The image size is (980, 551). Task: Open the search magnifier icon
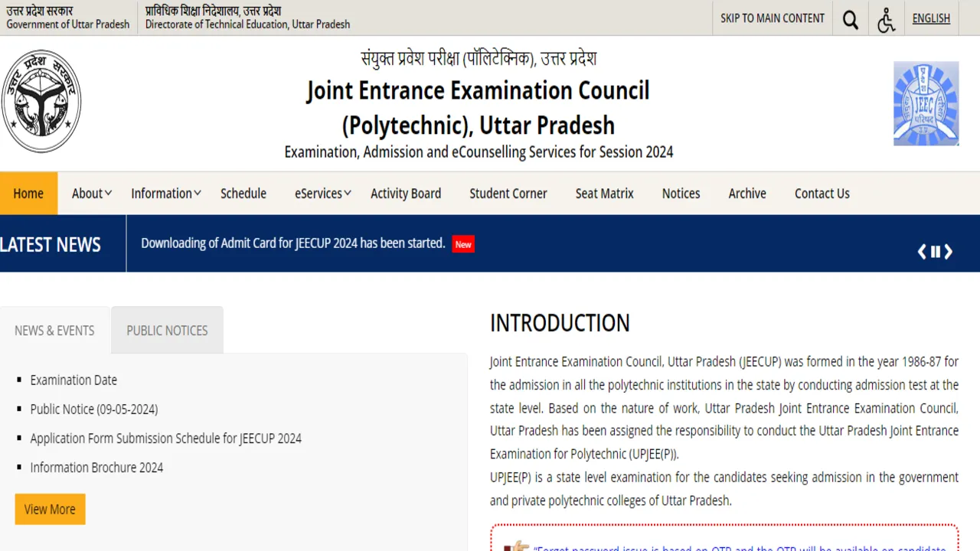[x=850, y=18]
